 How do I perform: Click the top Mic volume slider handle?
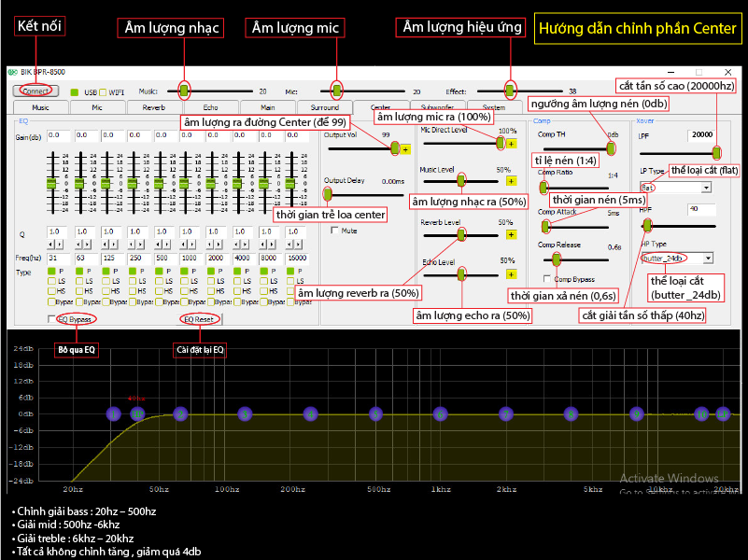(337, 91)
